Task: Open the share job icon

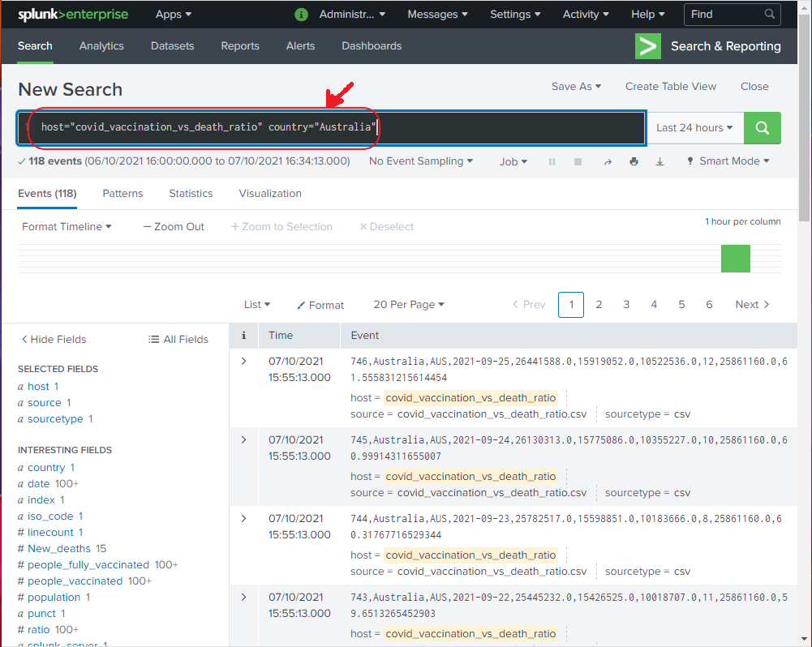Action: (607, 161)
